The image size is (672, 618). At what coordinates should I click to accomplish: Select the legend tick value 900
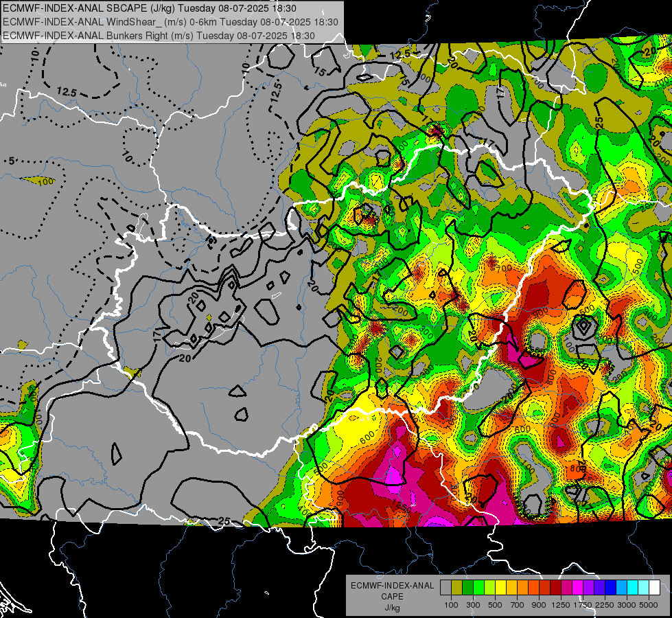click(539, 605)
